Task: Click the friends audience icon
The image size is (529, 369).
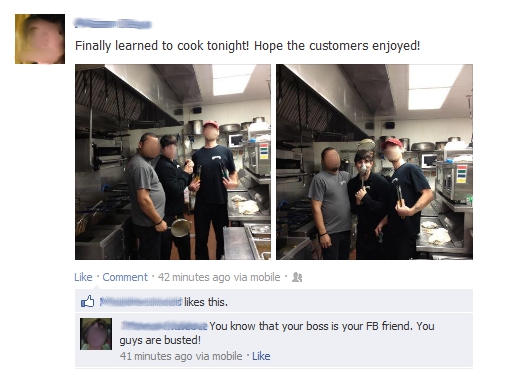Action: tap(297, 277)
